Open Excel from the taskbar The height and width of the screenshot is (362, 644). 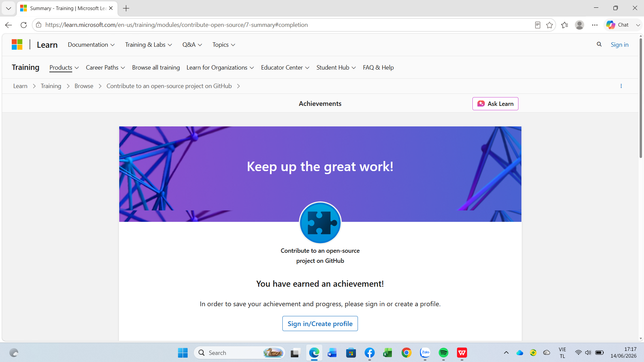pos(388,353)
